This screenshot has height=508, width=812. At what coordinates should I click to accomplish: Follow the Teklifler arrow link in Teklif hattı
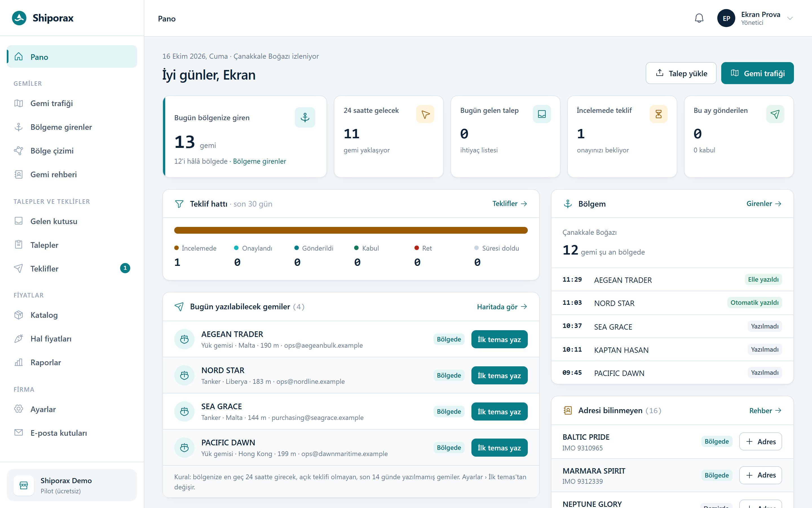(510, 203)
